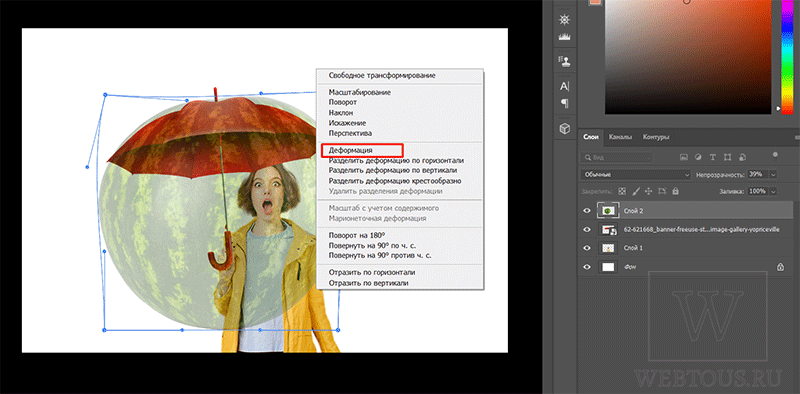
Task: Expand the Непрозрачность opacity slider arrow
Action: point(773,175)
